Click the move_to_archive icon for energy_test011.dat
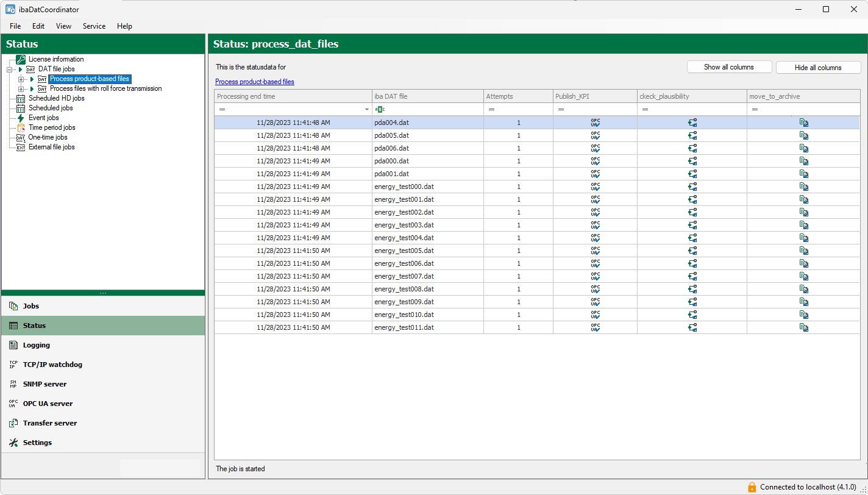 [804, 327]
